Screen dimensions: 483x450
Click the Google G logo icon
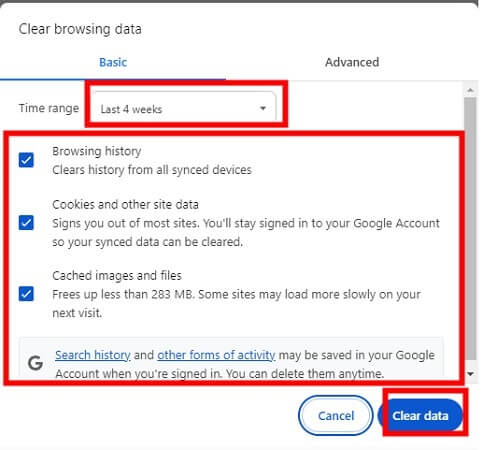pyautogui.click(x=35, y=363)
